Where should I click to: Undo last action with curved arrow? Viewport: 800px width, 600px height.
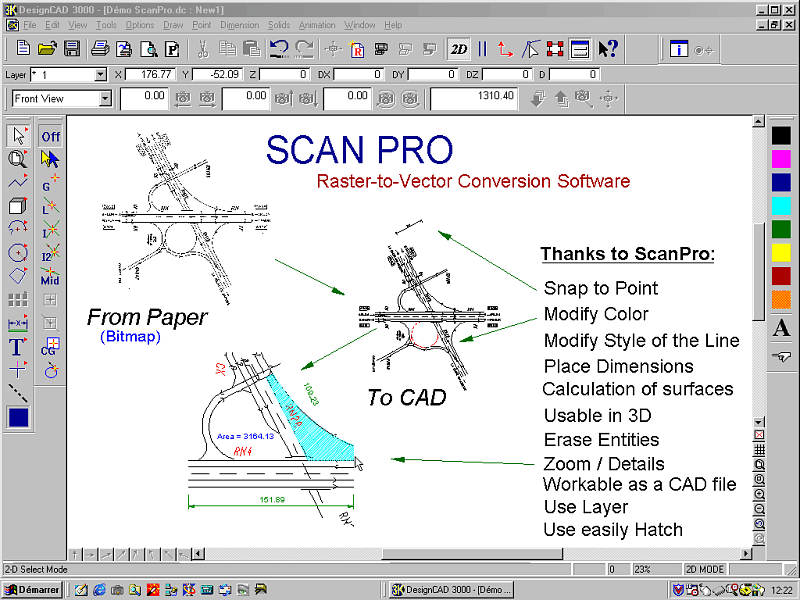point(279,48)
